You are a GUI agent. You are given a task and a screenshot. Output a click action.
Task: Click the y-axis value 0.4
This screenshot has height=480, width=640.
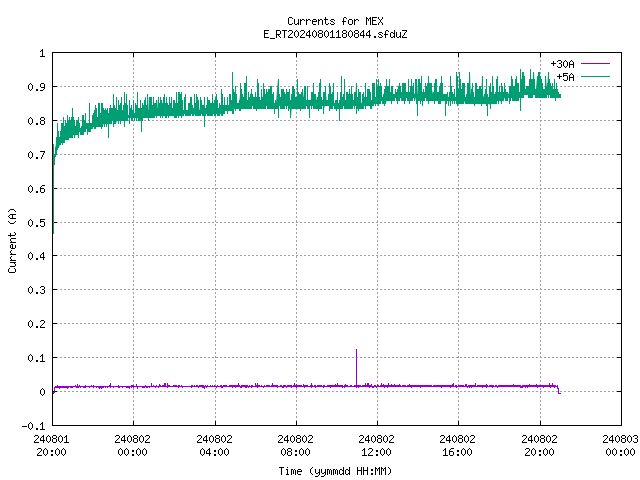(36, 256)
